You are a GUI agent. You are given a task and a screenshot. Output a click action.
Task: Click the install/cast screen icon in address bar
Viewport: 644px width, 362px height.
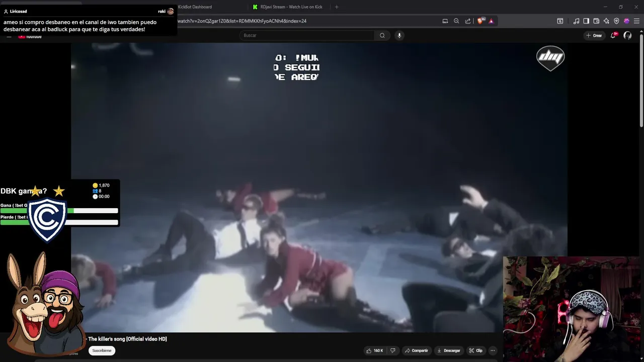[x=445, y=21]
